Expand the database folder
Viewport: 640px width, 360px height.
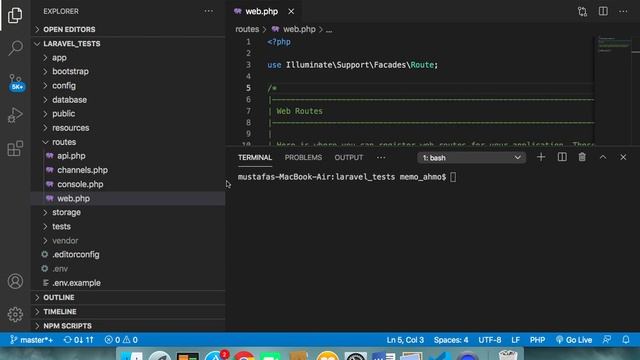128,100
